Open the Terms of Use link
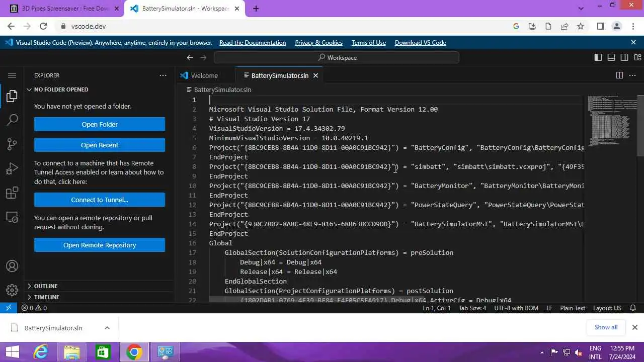Viewport: 644px width, 362px height. [x=369, y=43]
